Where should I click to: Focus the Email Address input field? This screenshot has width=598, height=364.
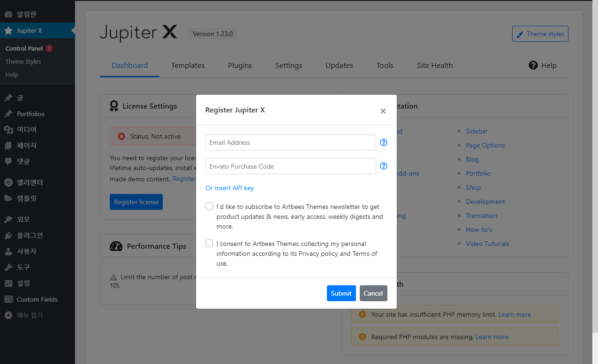[291, 142]
